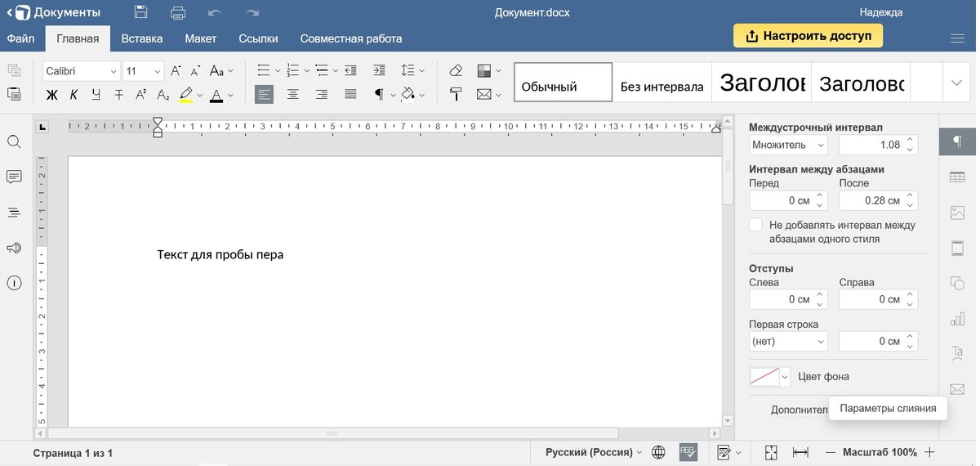Justify the paragraph text
Screen dimensions: 980x466
[x=350, y=95]
